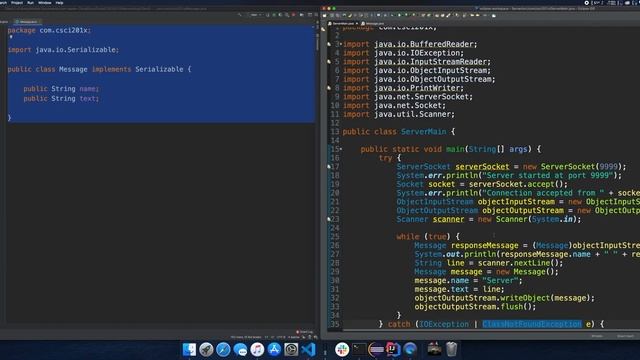Open App Store from the dock
The image size is (640, 360).
coord(274,349)
